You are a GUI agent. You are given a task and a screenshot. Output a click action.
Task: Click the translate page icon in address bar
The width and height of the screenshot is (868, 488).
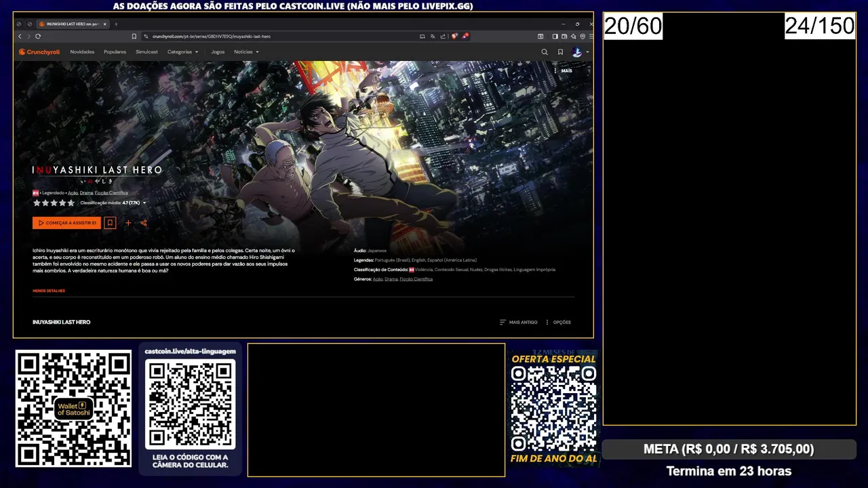point(433,36)
